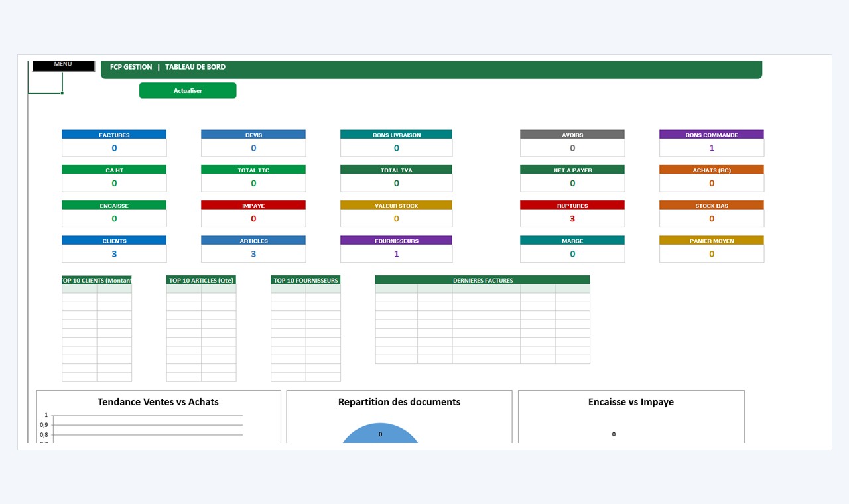Viewport: 849px width, 504px height.
Task: Select the STOCK BAS tile
Action: (712, 214)
